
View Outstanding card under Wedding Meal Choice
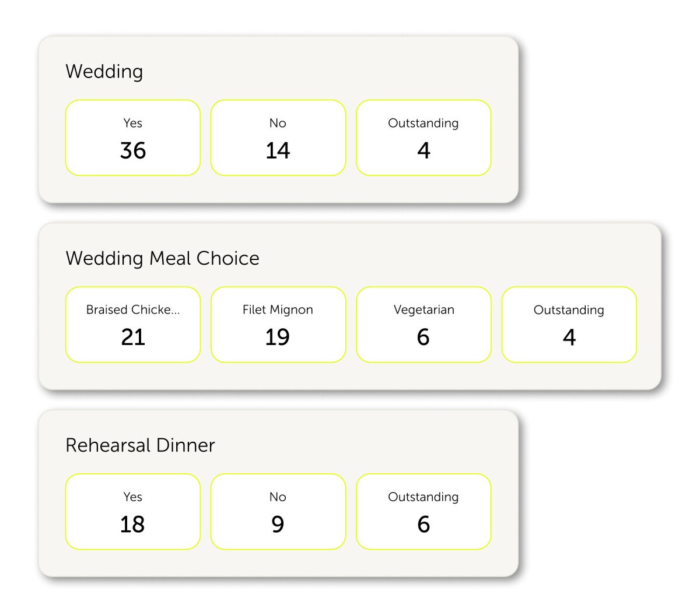tap(569, 325)
